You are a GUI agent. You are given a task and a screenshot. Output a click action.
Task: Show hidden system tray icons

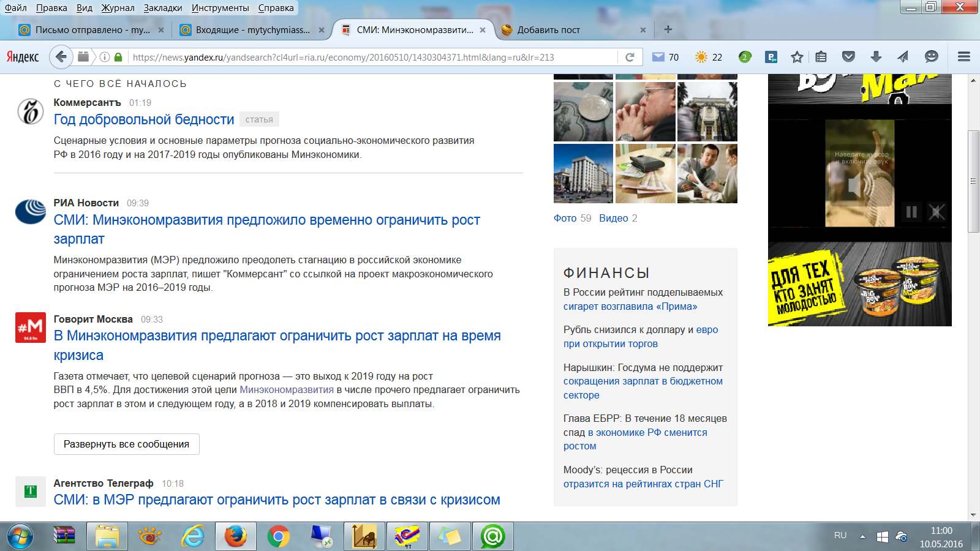[x=862, y=536]
